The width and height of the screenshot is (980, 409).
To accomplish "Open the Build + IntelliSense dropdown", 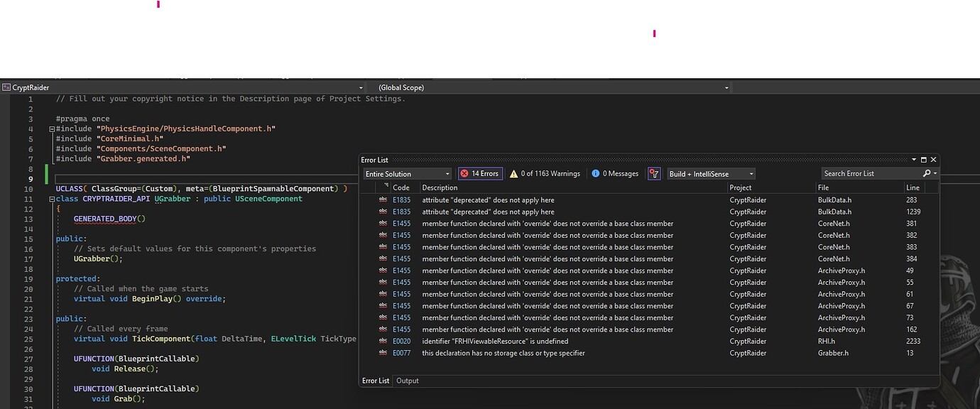I will click(751, 173).
